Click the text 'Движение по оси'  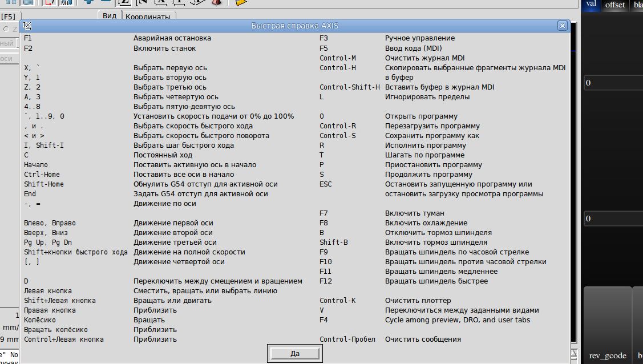click(x=164, y=204)
